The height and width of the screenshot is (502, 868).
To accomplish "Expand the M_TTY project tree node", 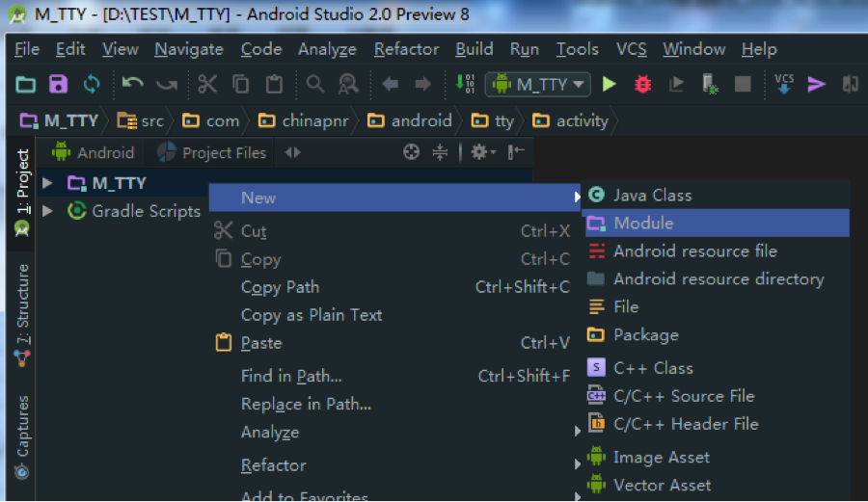I will click(47, 183).
